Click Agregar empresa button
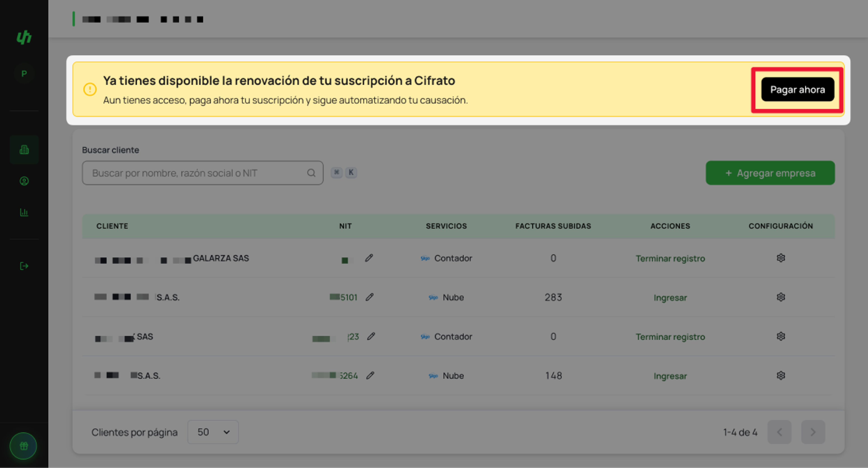This screenshot has width=868, height=468. 770,173
